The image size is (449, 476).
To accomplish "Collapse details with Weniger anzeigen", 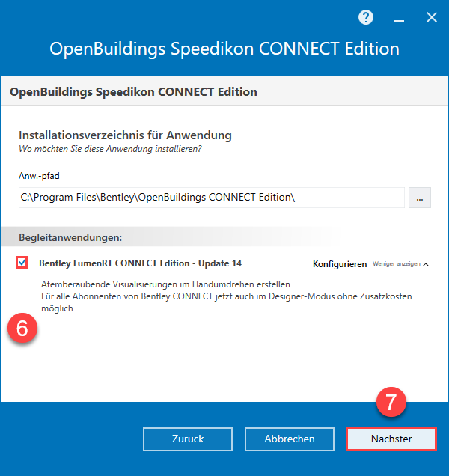I will pyautogui.click(x=401, y=264).
